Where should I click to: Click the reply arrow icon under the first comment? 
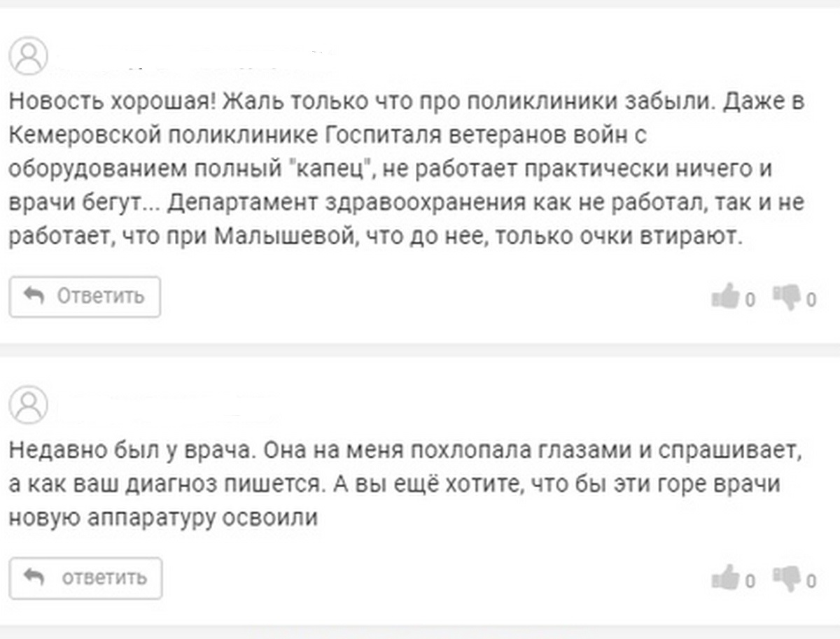point(34,296)
